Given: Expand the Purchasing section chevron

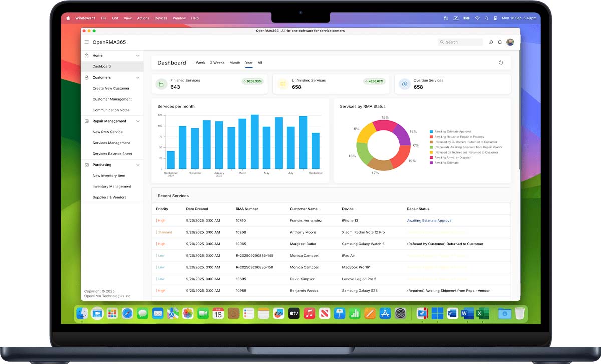Looking at the screenshot, I should [x=138, y=164].
